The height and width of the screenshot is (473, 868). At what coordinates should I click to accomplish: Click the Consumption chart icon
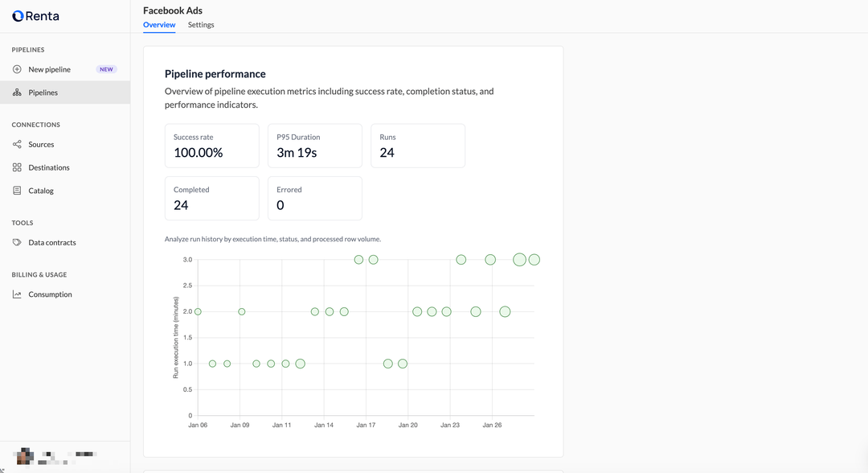click(17, 294)
